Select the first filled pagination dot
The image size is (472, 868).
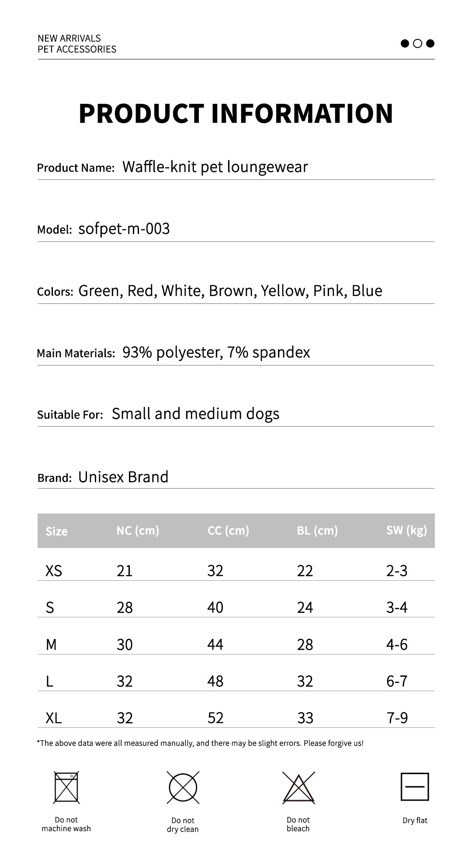[x=405, y=43]
